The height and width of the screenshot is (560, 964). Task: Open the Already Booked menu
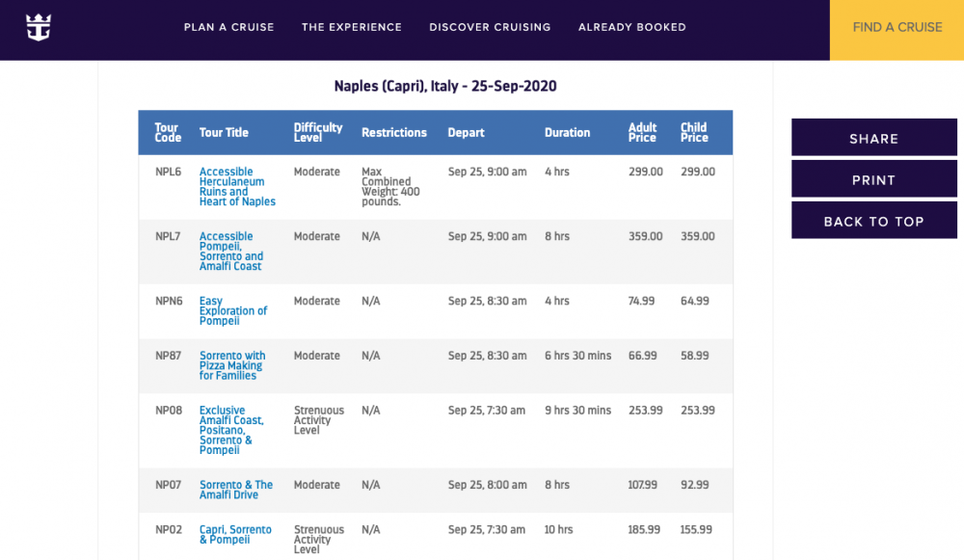(x=632, y=27)
